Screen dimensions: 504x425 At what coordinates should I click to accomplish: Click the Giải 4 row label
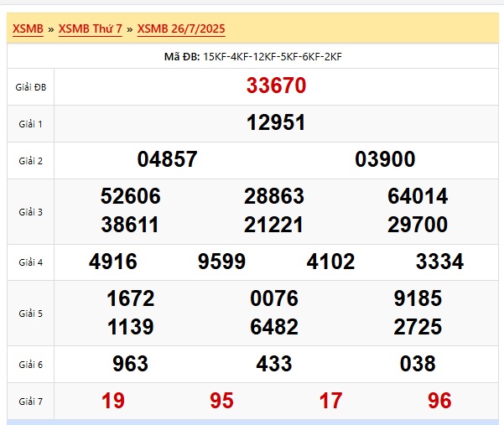click(x=30, y=262)
